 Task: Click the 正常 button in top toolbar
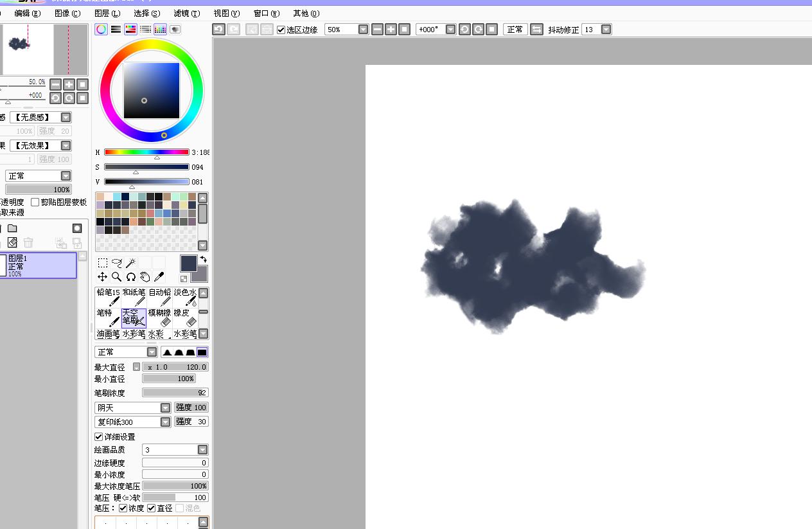tap(515, 30)
